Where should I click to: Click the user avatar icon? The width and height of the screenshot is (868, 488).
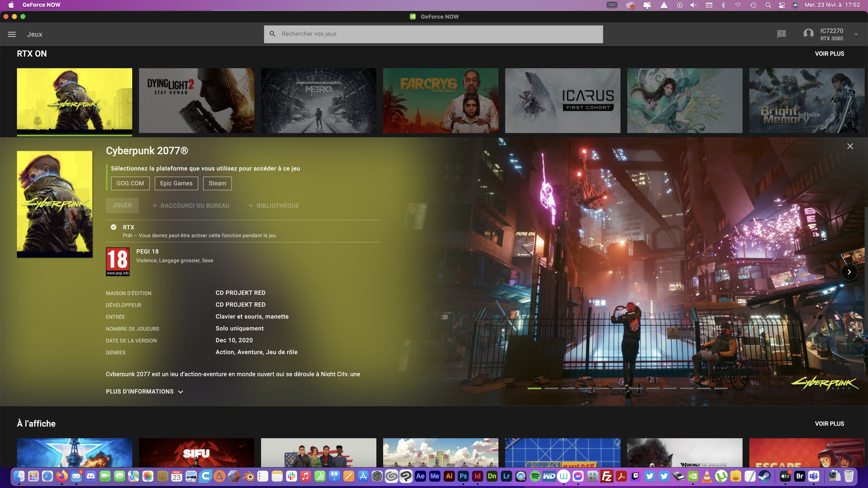click(808, 34)
